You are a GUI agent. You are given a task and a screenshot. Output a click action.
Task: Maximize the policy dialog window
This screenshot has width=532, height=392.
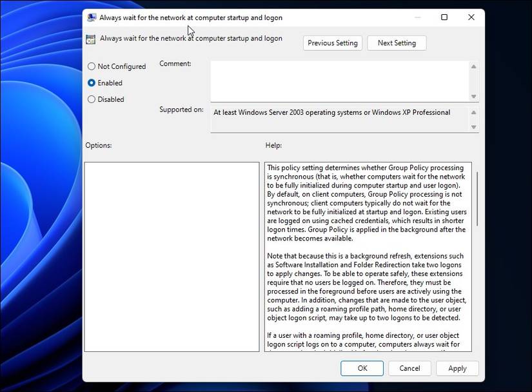pyautogui.click(x=444, y=17)
